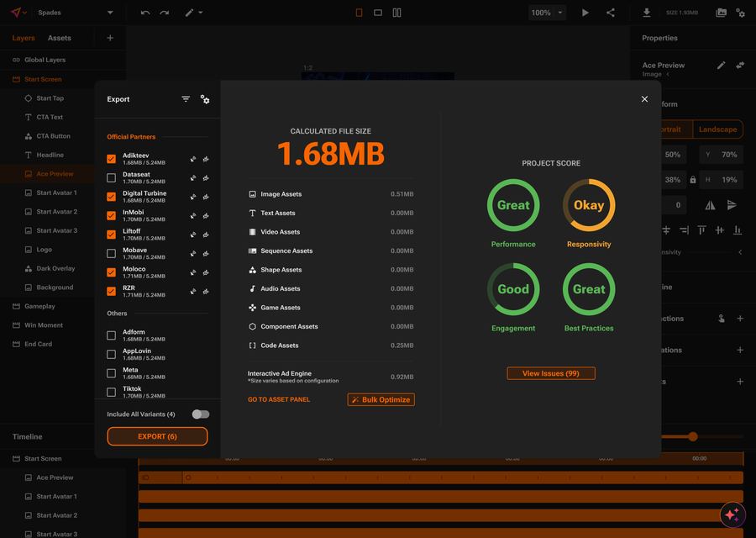The width and height of the screenshot is (756, 538).
Task: Close the export dialog with X
Action: (644, 99)
